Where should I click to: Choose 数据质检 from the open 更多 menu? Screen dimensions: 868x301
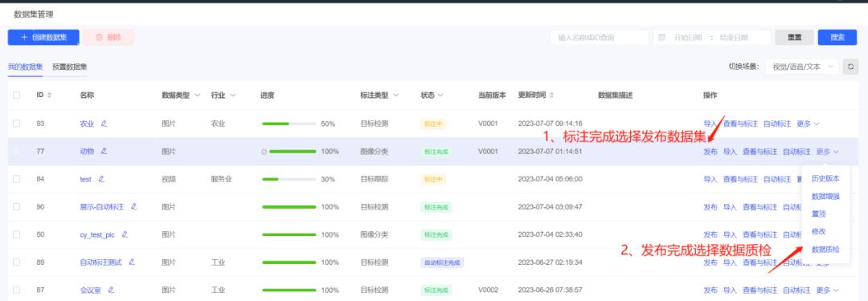(x=825, y=250)
